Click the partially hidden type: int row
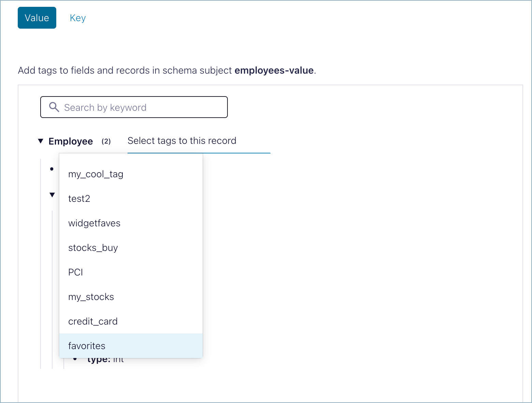This screenshot has height=403, width=532. [x=105, y=360]
